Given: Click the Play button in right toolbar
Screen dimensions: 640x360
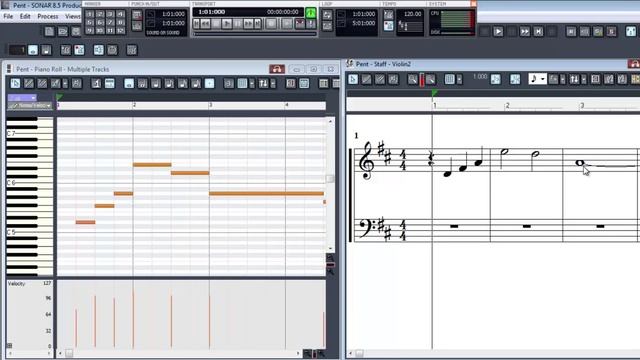Looking at the screenshot, I should tap(498, 31).
